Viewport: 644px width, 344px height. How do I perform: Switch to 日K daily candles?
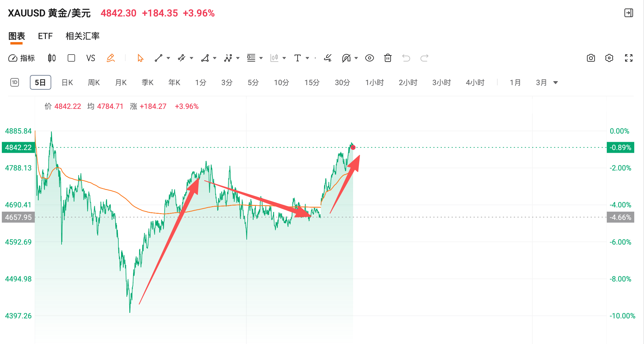[x=67, y=82]
